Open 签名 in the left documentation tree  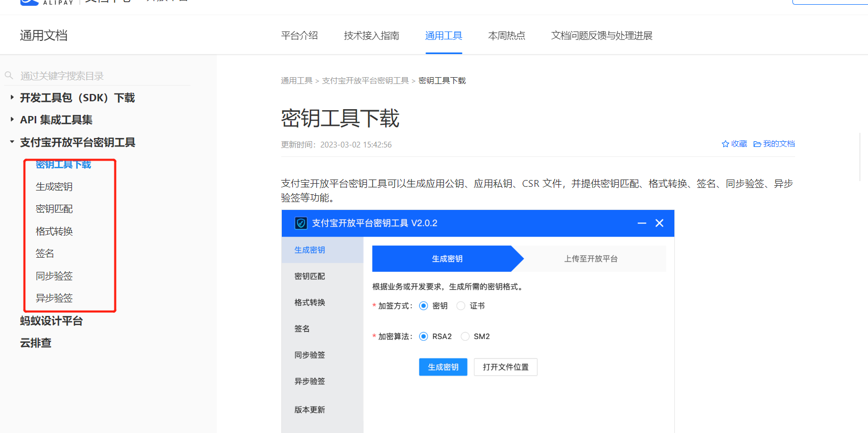[45, 254]
